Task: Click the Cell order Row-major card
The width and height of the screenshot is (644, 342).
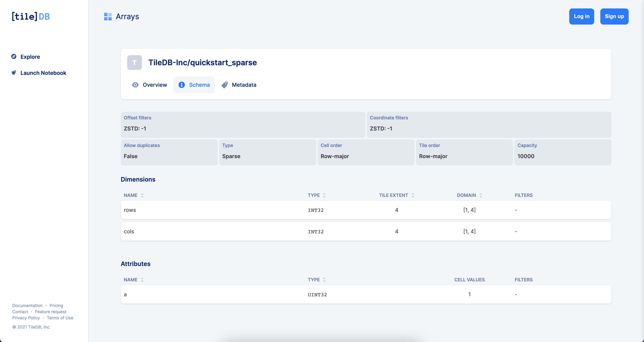Action: coord(366,152)
